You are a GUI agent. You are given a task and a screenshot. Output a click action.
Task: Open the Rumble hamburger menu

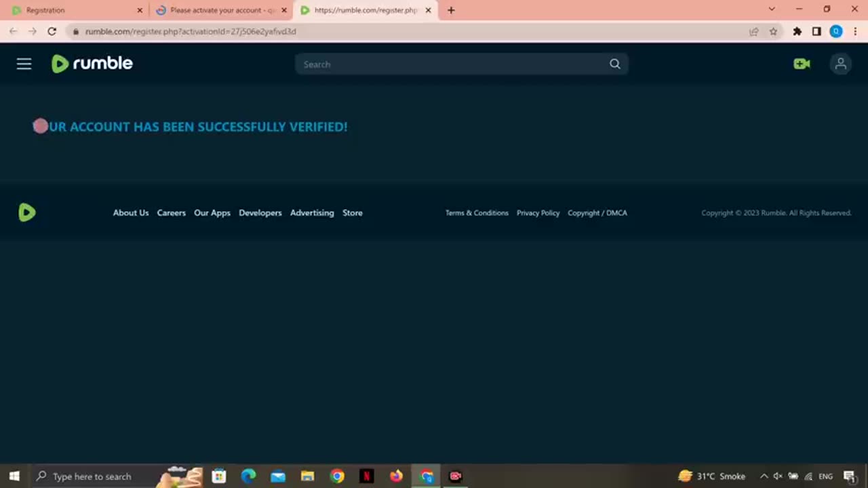tap(24, 64)
